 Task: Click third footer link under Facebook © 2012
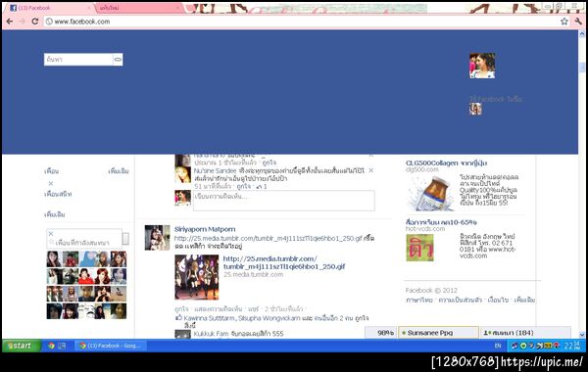point(498,301)
